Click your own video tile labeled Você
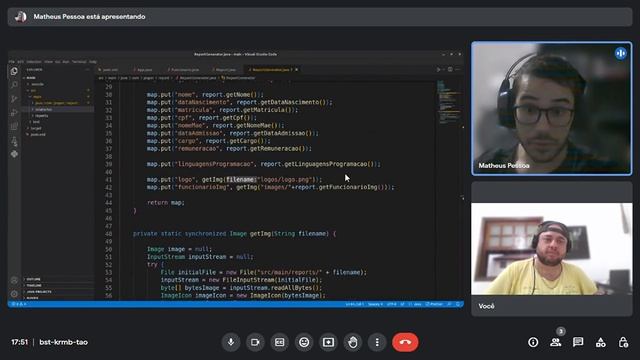This screenshot has height=360, width=640. (552, 249)
